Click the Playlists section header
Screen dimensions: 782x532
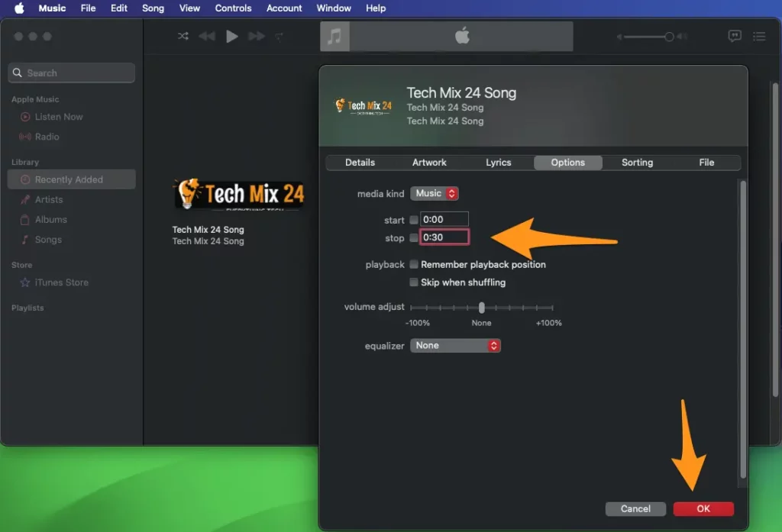click(27, 308)
